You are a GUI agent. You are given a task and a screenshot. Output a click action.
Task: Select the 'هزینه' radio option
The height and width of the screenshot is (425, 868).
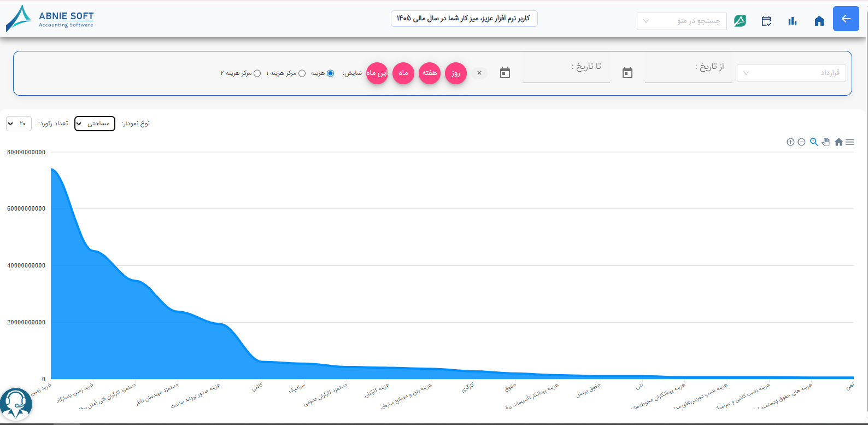[x=330, y=73]
